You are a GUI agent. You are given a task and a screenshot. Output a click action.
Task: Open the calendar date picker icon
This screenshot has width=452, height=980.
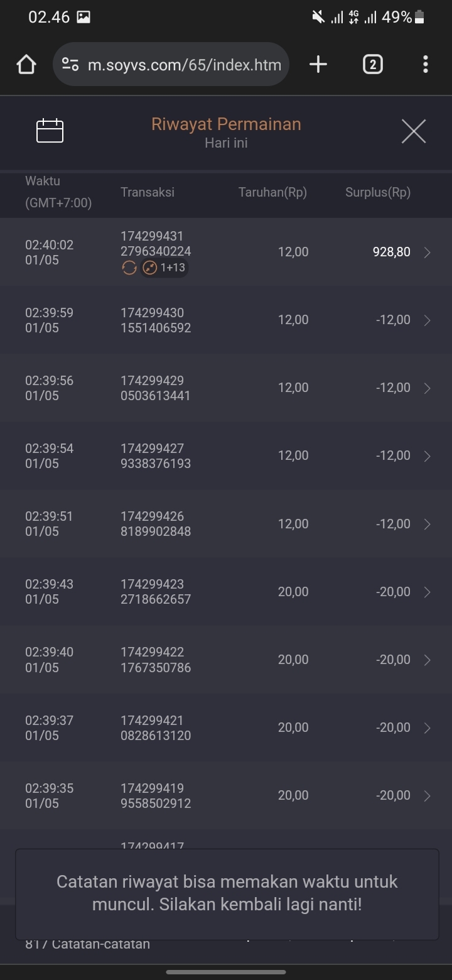[x=50, y=131]
